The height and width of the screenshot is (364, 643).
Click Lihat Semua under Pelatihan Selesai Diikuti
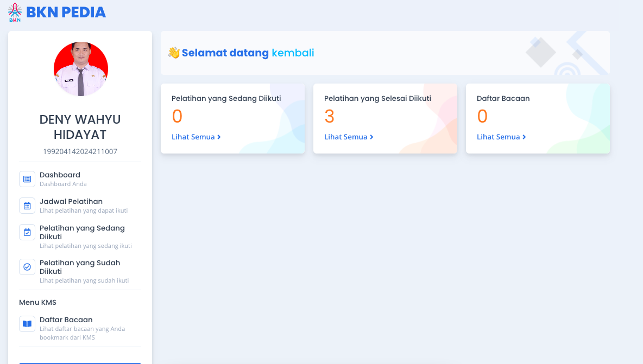(x=349, y=137)
